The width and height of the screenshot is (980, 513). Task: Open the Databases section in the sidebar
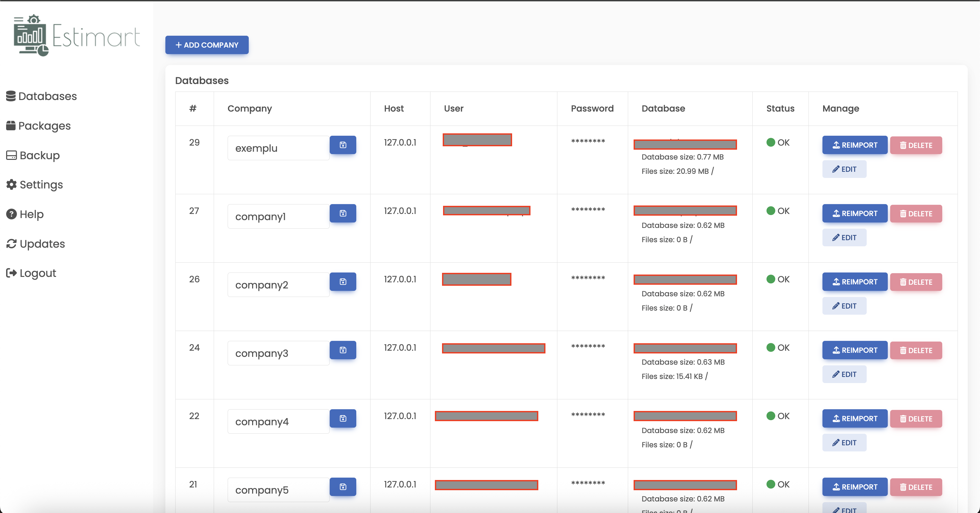tap(42, 96)
